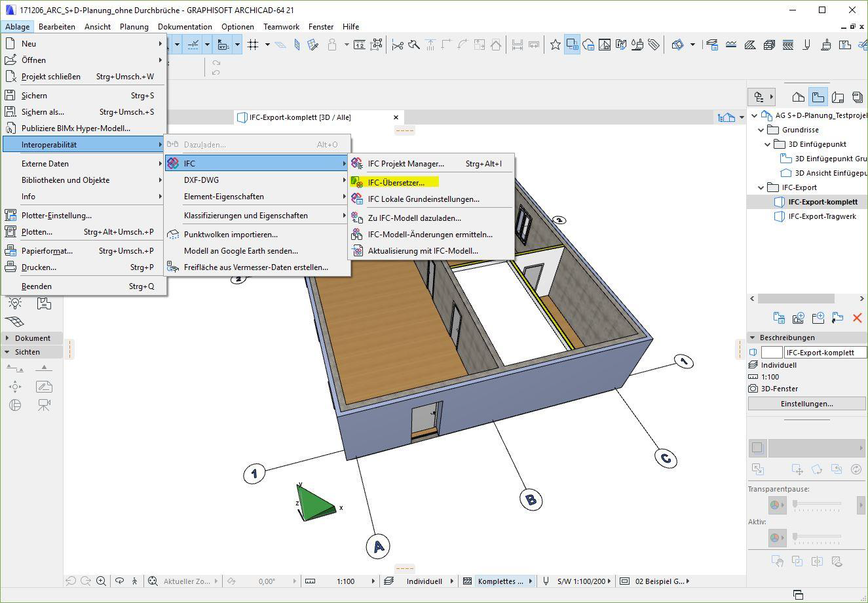
Task: Open the Bearbeiten menu in menu bar
Action: point(57,27)
